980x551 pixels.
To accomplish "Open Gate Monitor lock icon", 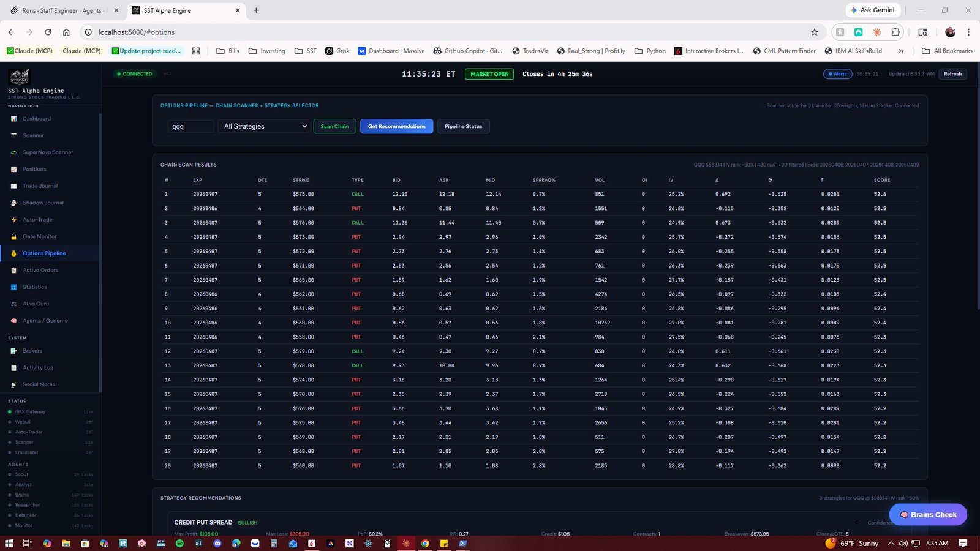I will pyautogui.click(x=13, y=236).
